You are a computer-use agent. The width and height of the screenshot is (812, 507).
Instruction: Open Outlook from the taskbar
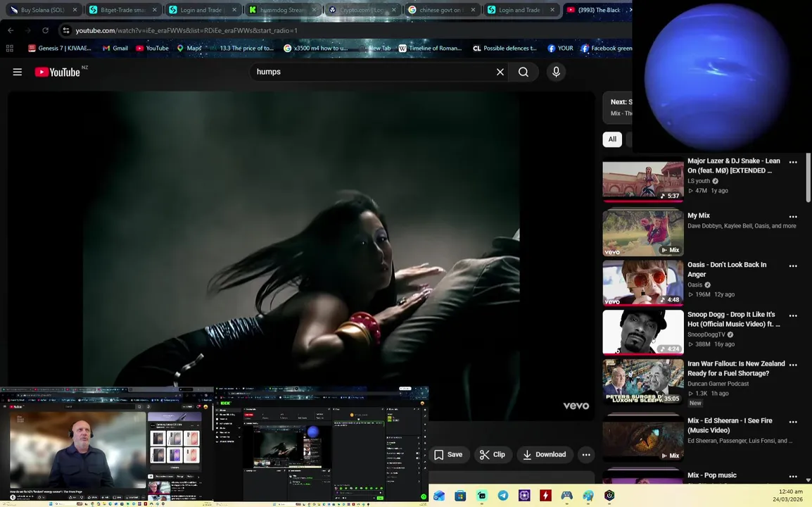439,496
